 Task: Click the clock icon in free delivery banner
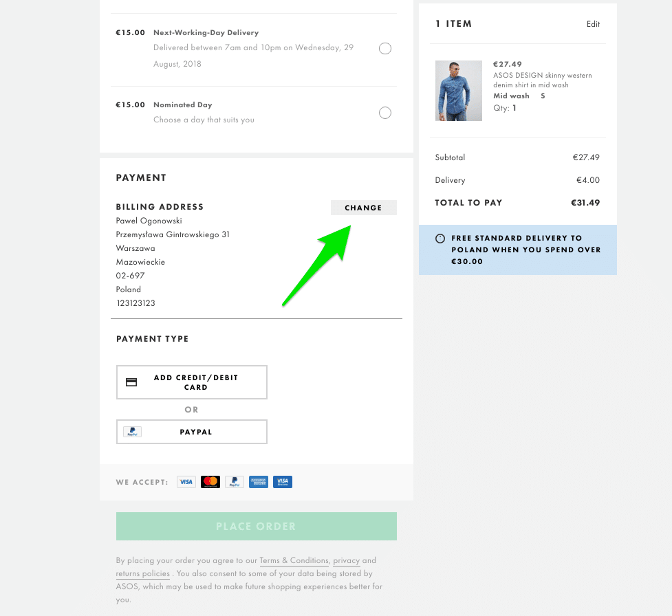440,239
